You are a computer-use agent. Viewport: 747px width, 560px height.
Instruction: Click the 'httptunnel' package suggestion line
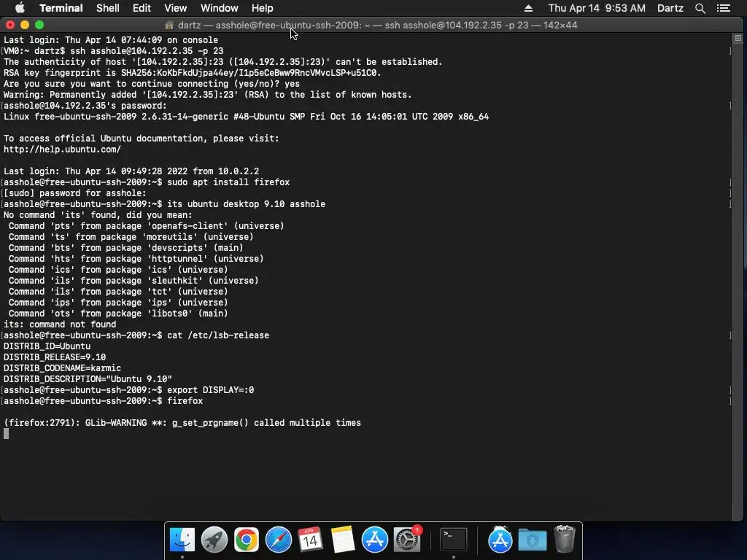(x=136, y=259)
